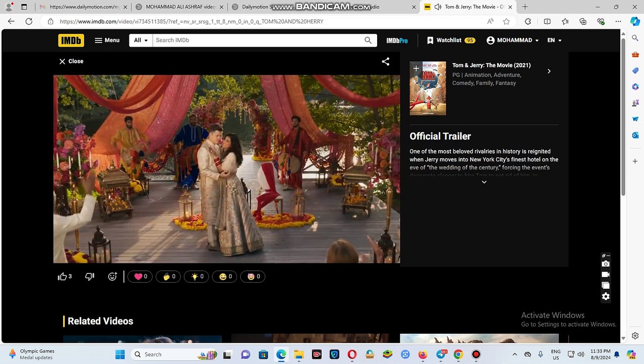Open the All search category dropdown
Image resolution: width=644 pixels, height=364 pixels.
pyautogui.click(x=141, y=40)
